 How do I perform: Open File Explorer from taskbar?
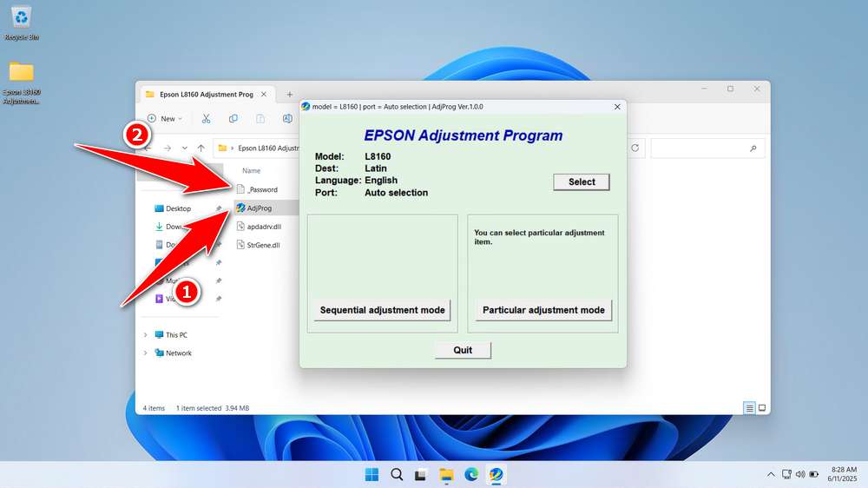(x=446, y=475)
